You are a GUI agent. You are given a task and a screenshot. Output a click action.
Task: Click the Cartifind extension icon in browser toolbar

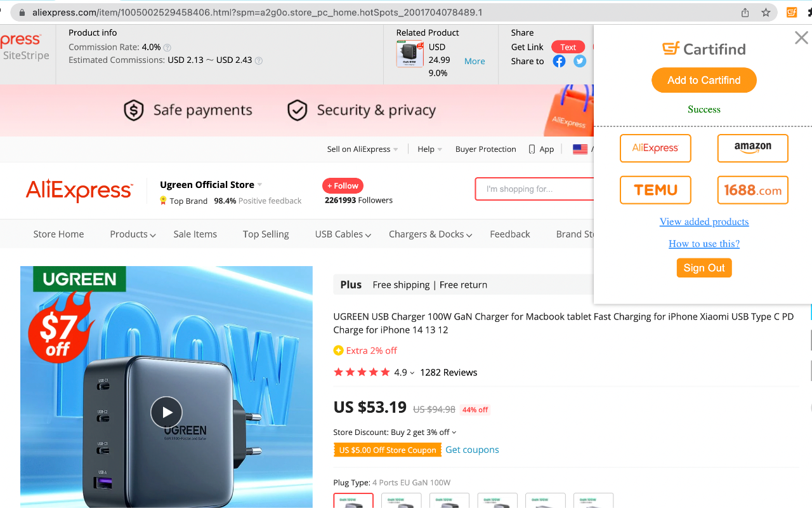791,12
